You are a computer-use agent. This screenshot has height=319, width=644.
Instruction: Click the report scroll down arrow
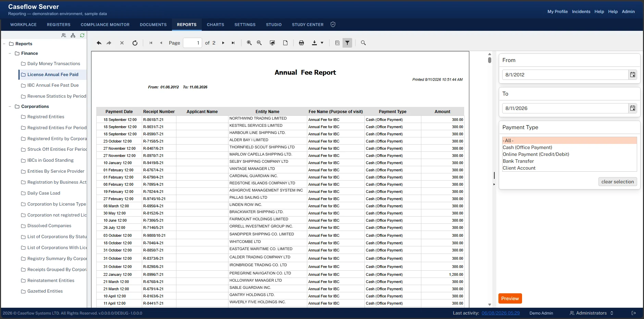point(490,304)
